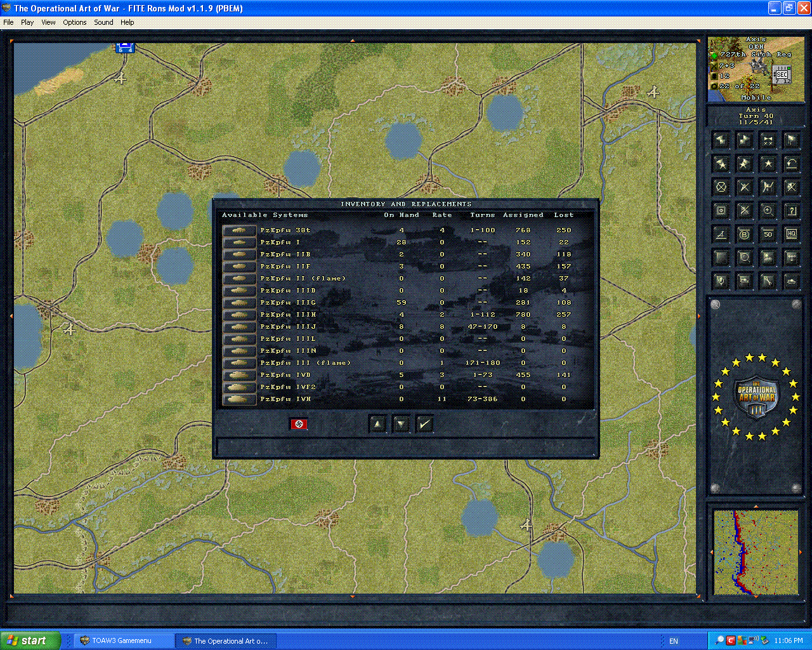Open the PzKpfw IIIN tank icon
Viewport: 812px width, 650px height.
click(x=239, y=351)
